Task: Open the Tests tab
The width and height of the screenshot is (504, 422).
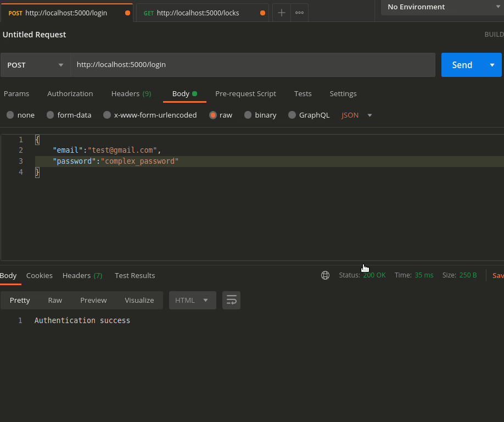Action: click(303, 93)
